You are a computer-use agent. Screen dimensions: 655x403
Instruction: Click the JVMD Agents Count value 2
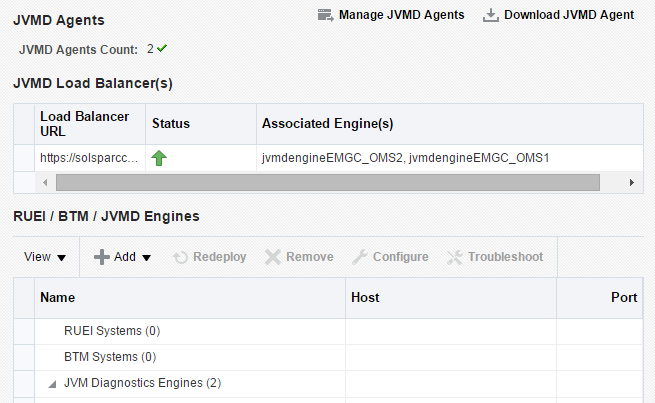pyautogui.click(x=150, y=49)
